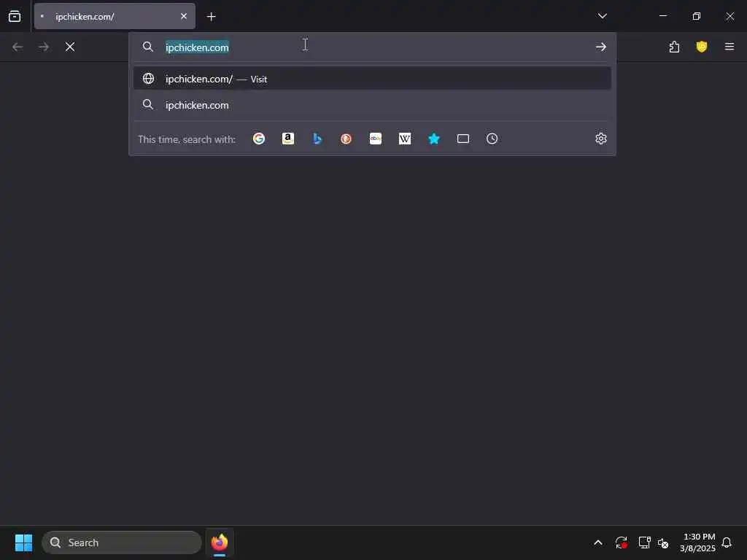This screenshot has width=747, height=560.
Task: Open a new tab with plus button
Action: [212, 17]
